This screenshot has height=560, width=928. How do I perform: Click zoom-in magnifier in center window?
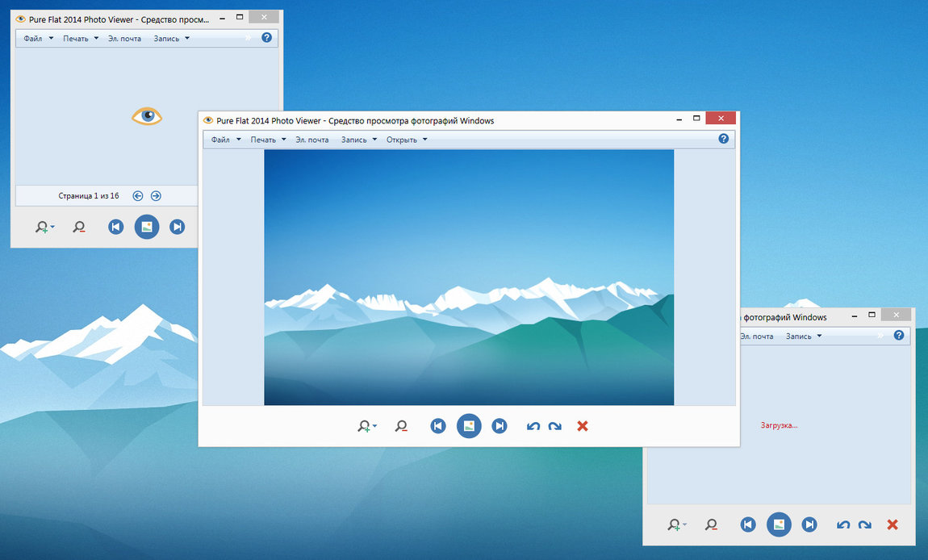tap(364, 426)
